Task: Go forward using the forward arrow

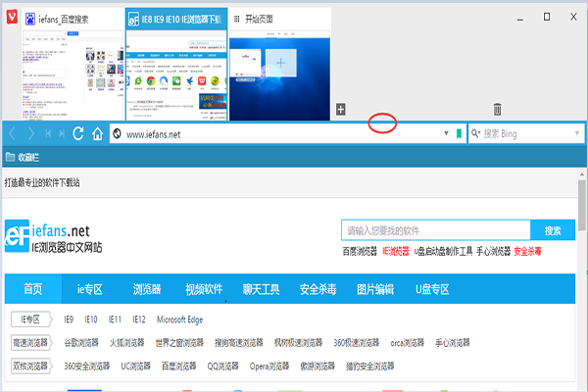Action: click(x=31, y=133)
